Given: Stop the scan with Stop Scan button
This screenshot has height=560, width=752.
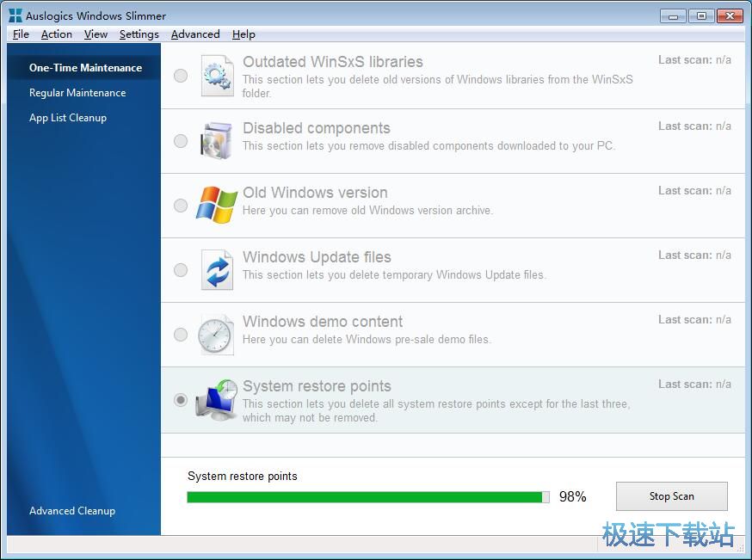Looking at the screenshot, I should click(671, 496).
